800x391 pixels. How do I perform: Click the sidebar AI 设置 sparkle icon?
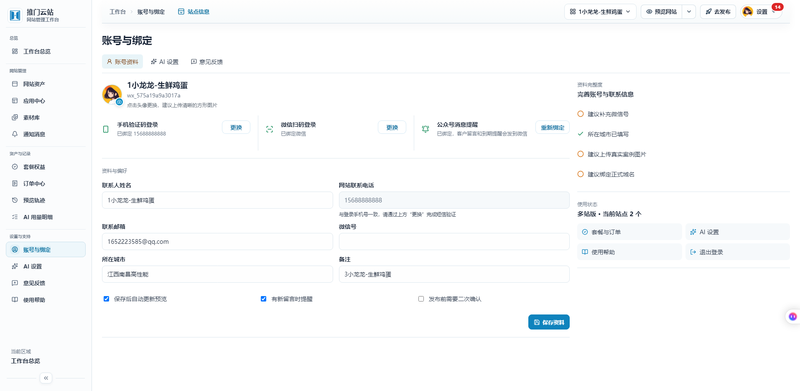[15, 266]
